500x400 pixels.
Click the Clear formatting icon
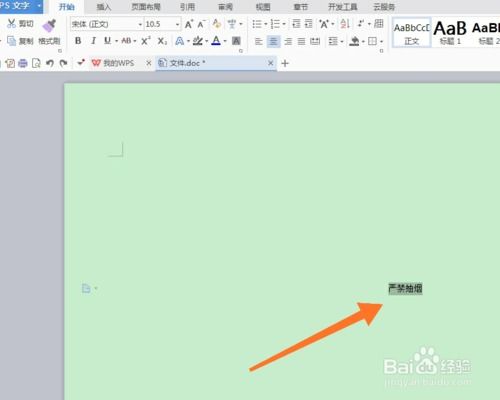pos(217,24)
